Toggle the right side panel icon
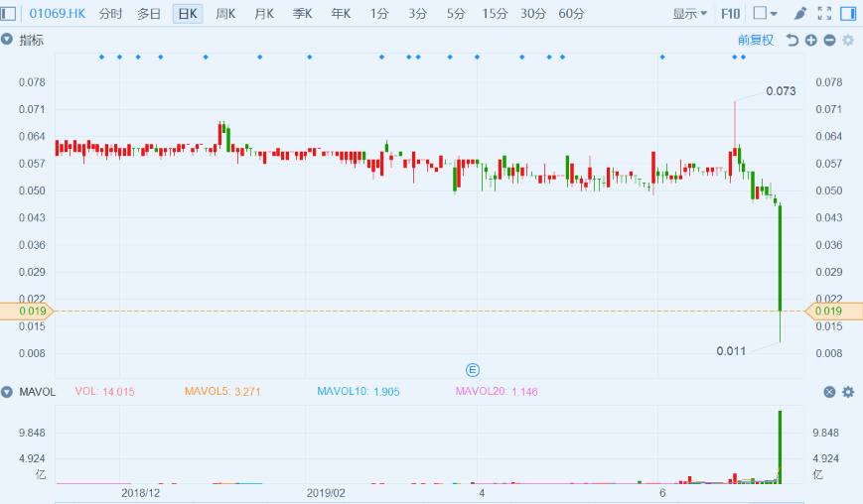 848,13
